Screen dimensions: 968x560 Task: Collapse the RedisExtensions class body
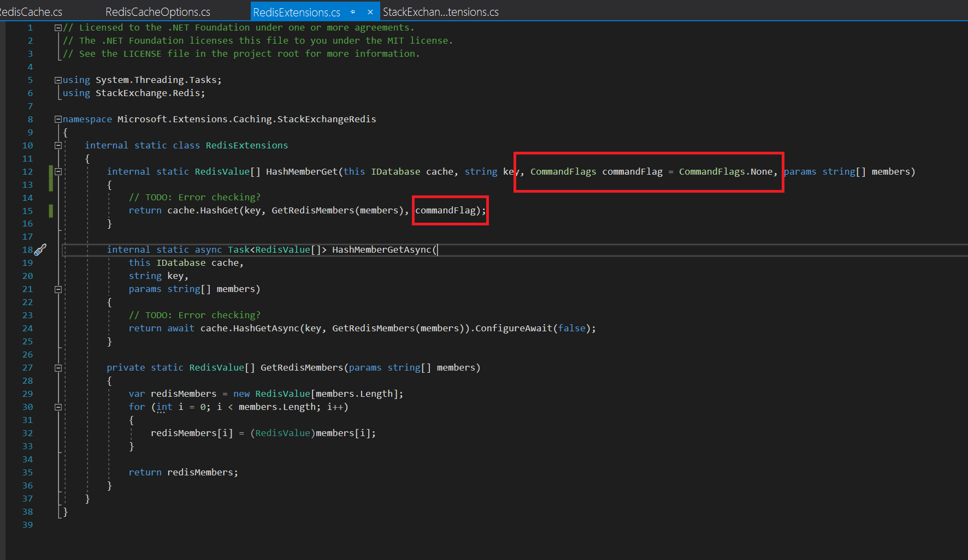click(58, 145)
